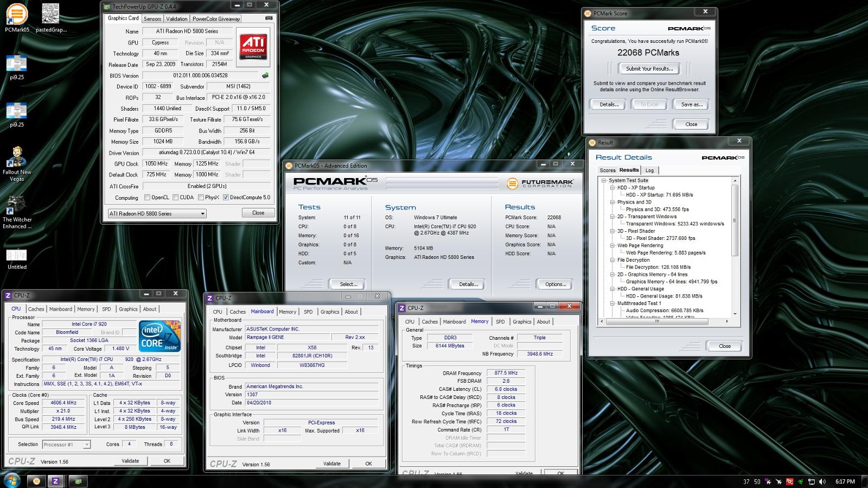
Task: Click the ATI Radeon logo in GPU-Z
Action: 253,47
